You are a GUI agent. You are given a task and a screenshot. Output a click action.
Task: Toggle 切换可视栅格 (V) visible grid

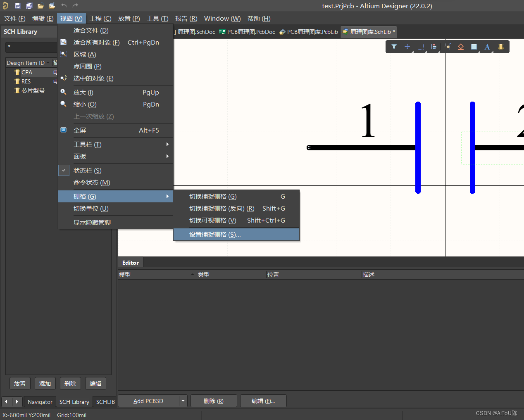click(236, 221)
